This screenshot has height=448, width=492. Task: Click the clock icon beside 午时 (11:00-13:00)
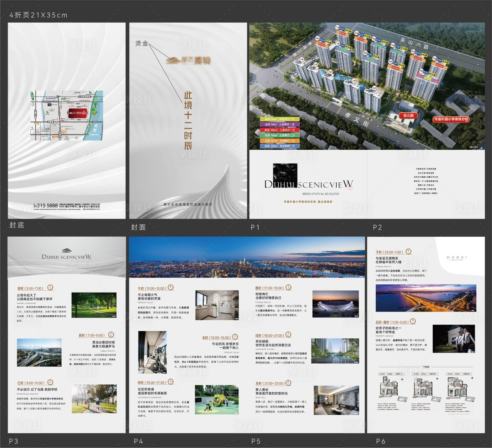coord(171,288)
